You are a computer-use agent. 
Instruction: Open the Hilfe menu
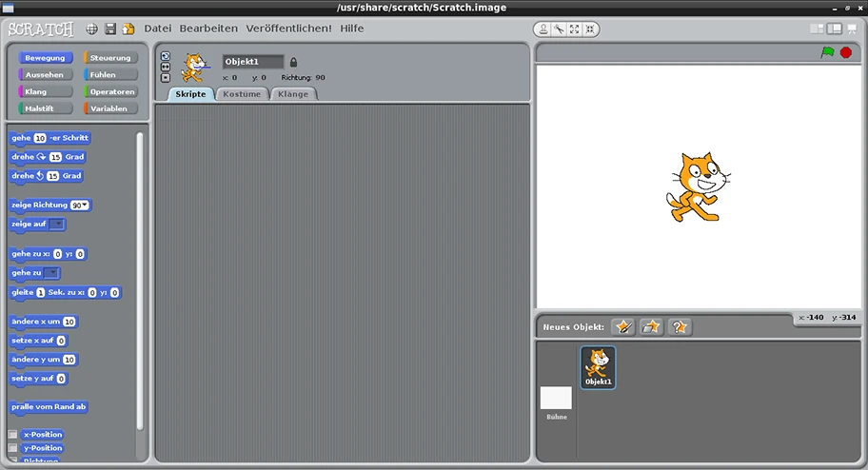click(352, 29)
